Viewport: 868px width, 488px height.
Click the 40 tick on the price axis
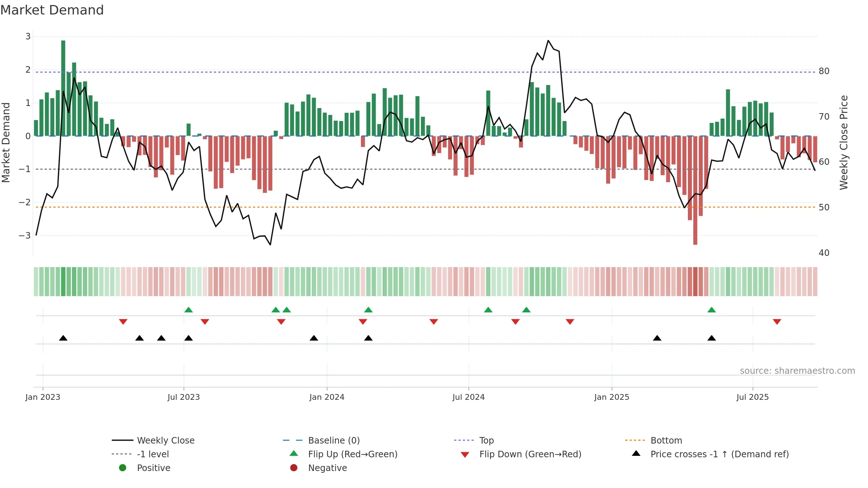tap(824, 253)
